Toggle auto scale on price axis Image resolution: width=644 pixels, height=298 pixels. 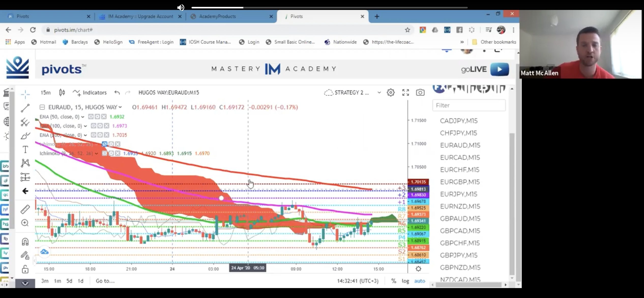coord(419,281)
